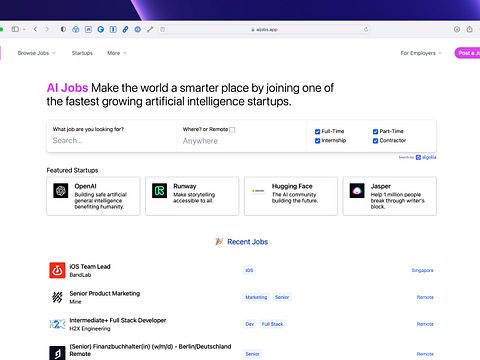Focus the Anywhere location field
The image size is (480, 360).
click(242, 141)
